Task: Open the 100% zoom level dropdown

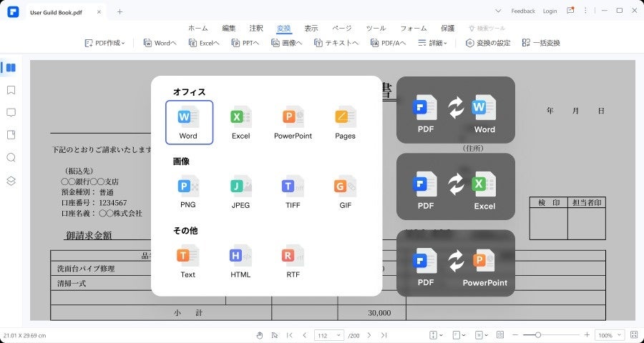Action: (610, 335)
